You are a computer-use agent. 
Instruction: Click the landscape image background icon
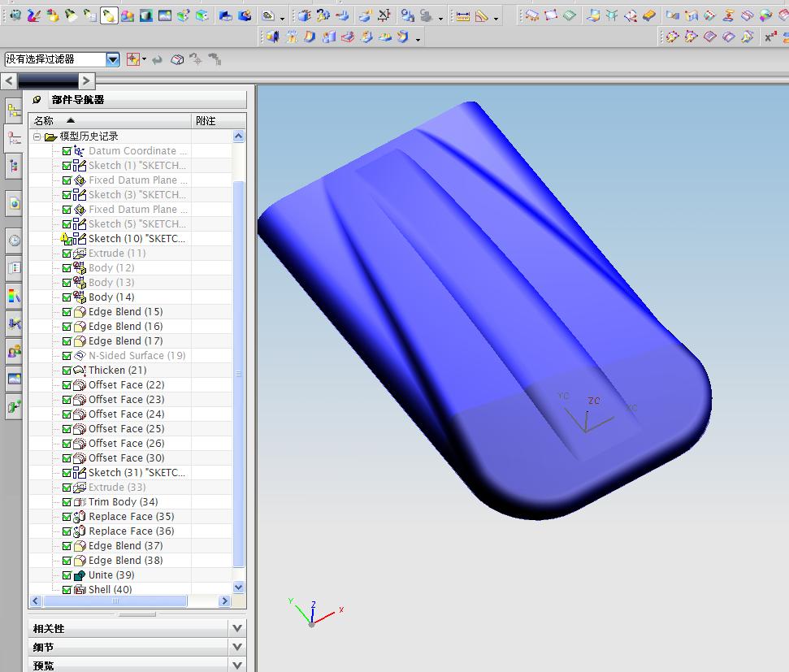coord(165,16)
